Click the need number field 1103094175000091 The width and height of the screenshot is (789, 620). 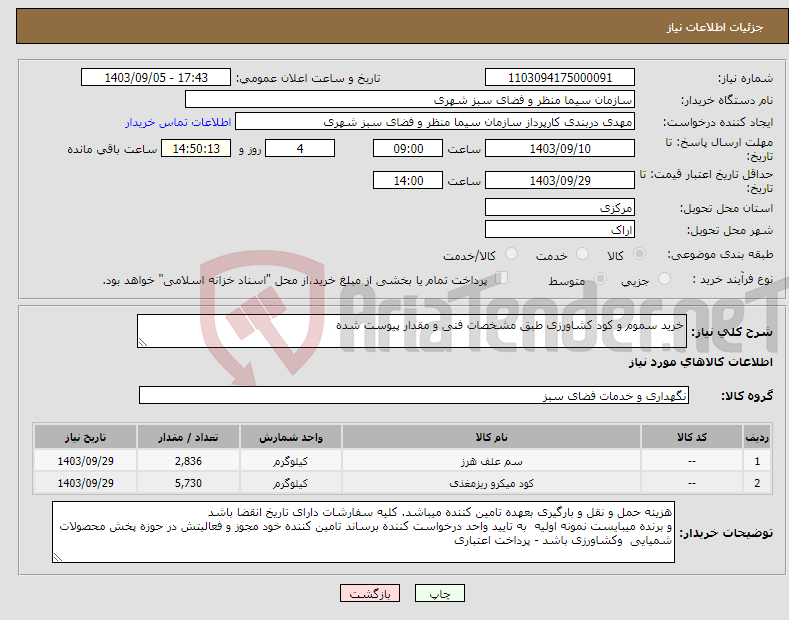(560, 78)
